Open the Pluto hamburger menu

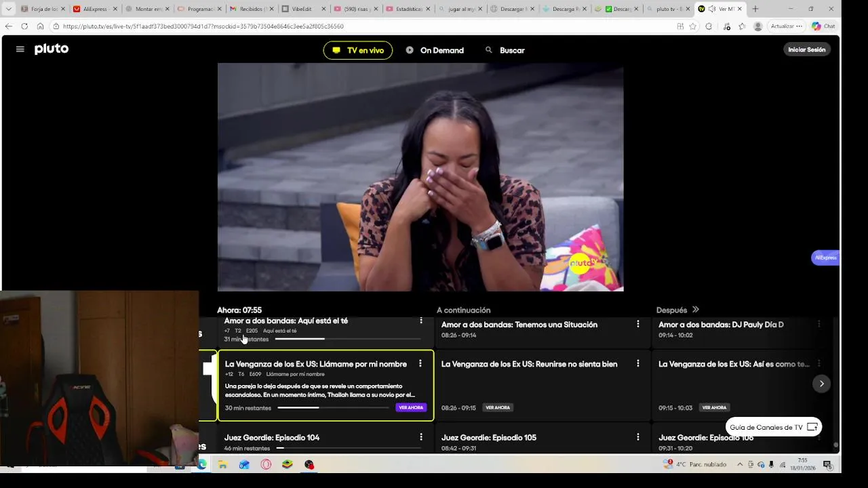pyautogui.click(x=20, y=49)
